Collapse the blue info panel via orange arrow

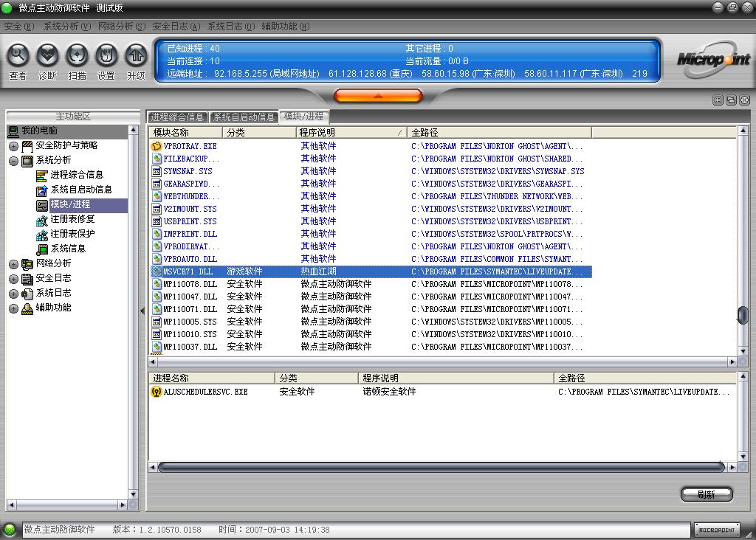click(x=378, y=96)
